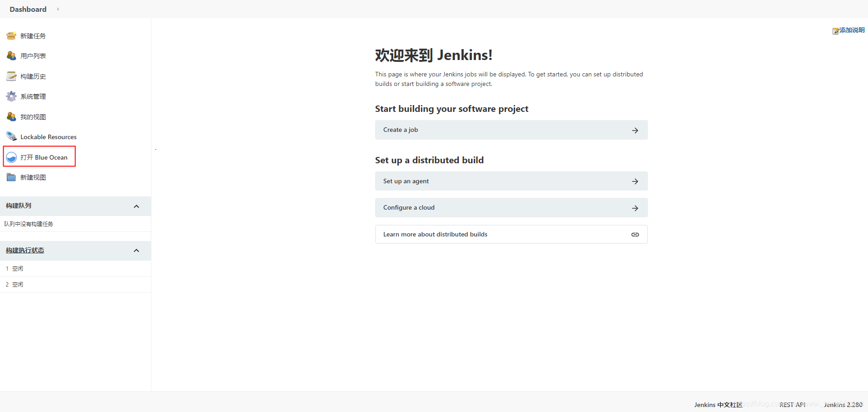Click the 新建任务 (New Item) icon
868x412 pixels.
click(x=11, y=36)
